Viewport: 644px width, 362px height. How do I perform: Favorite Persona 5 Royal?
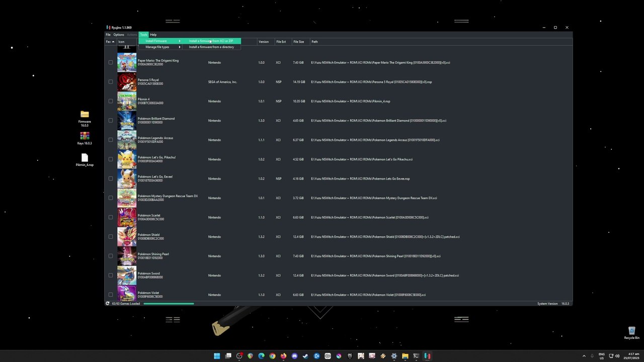pos(111,82)
